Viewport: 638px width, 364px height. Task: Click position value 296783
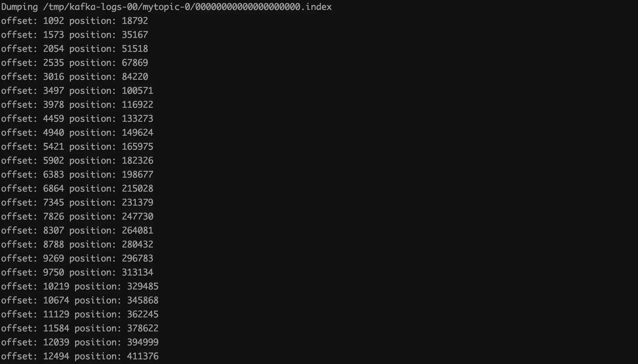[137, 258]
